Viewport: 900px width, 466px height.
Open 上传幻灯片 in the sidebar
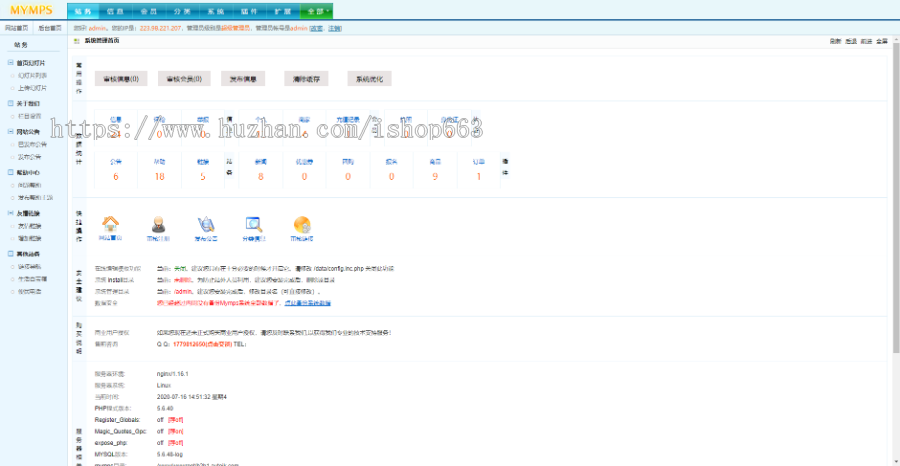pos(32,88)
